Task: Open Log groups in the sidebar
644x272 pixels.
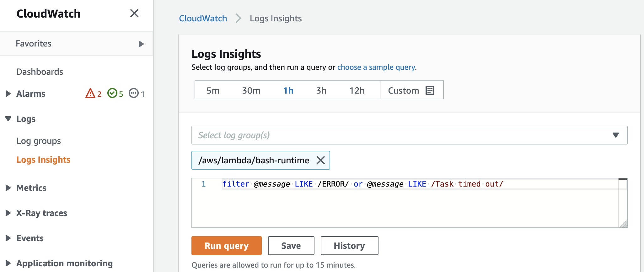Action: coord(39,141)
